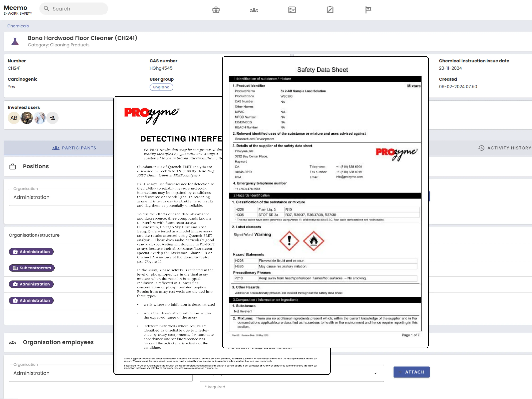Viewport: 532px width, 399px height.
Task: Click the AB user avatar
Action: point(14,118)
